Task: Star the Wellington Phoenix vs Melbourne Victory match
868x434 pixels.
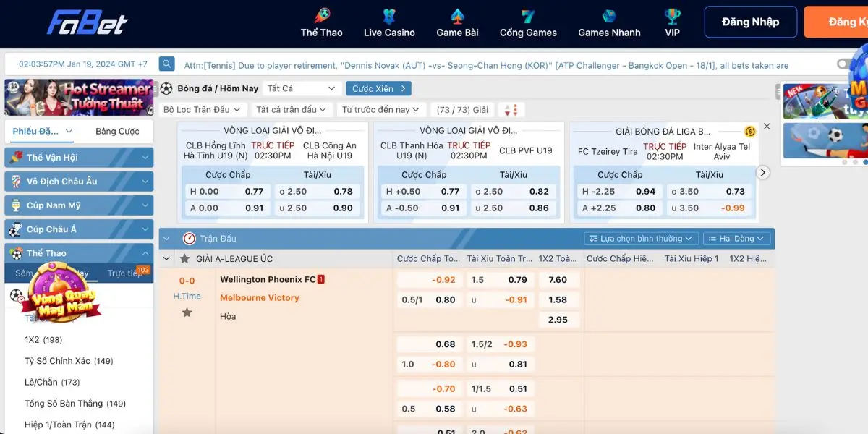Action: click(187, 312)
